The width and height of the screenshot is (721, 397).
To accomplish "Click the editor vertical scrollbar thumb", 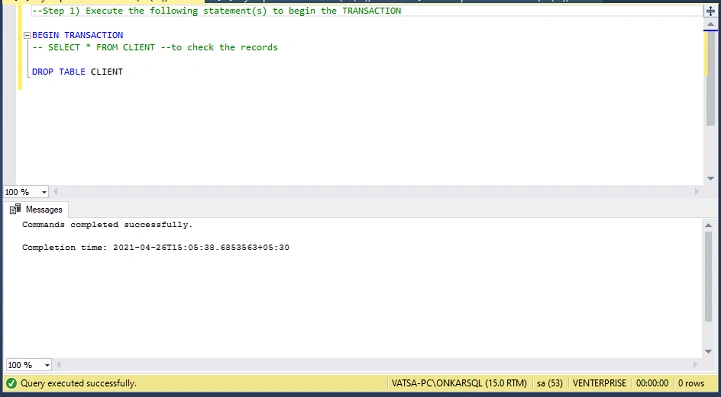I will click(710, 78).
